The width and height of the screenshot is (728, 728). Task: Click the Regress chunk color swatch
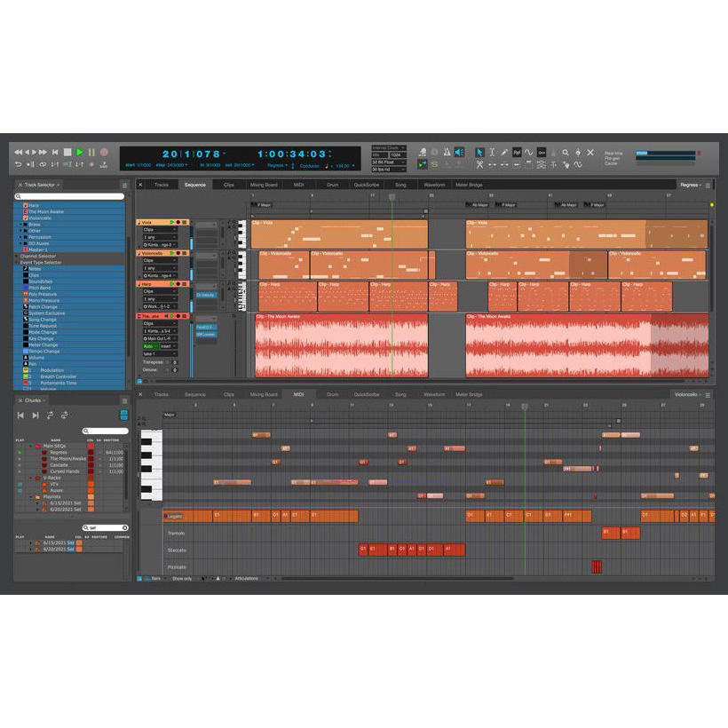(x=91, y=453)
